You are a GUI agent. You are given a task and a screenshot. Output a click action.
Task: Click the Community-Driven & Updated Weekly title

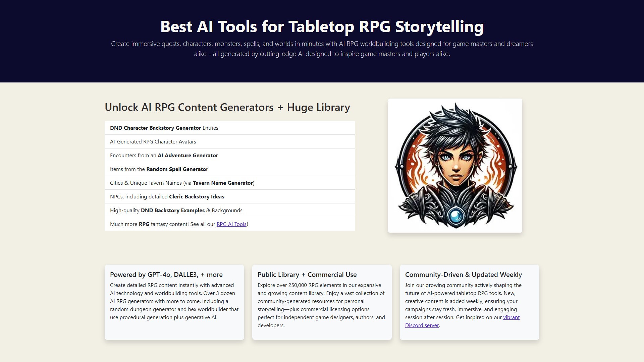464,275
